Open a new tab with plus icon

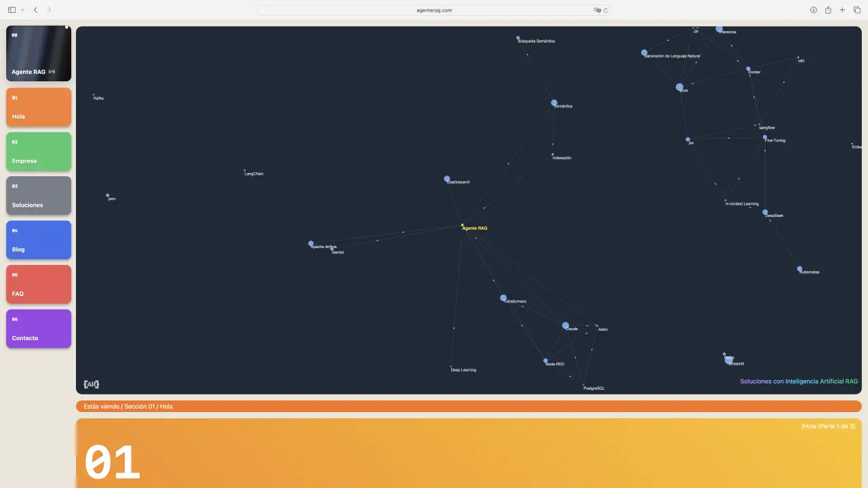tap(842, 10)
